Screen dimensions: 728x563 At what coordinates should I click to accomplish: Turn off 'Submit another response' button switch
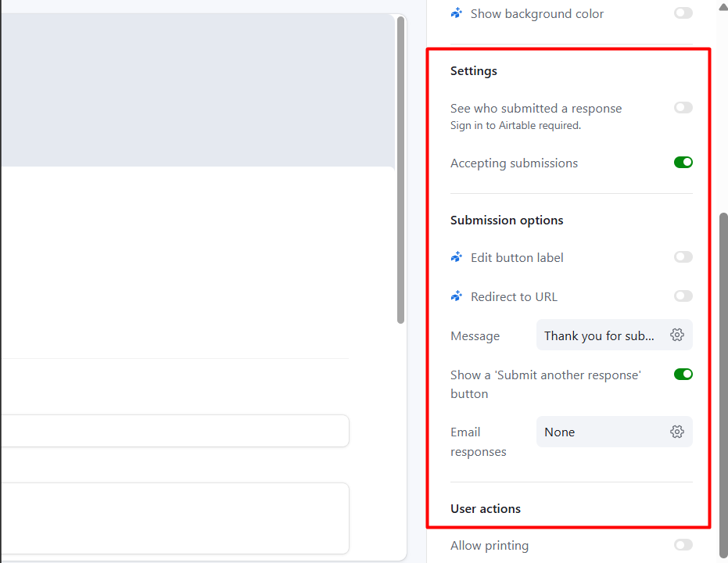click(683, 375)
